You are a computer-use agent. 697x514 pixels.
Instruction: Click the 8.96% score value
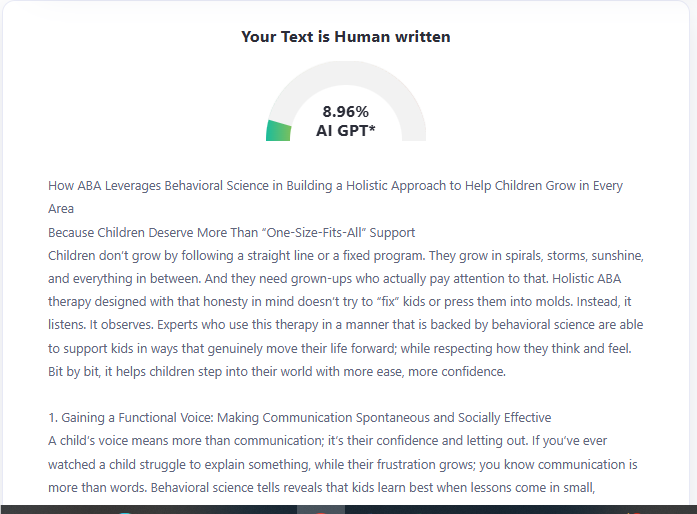tap(345, 112)
